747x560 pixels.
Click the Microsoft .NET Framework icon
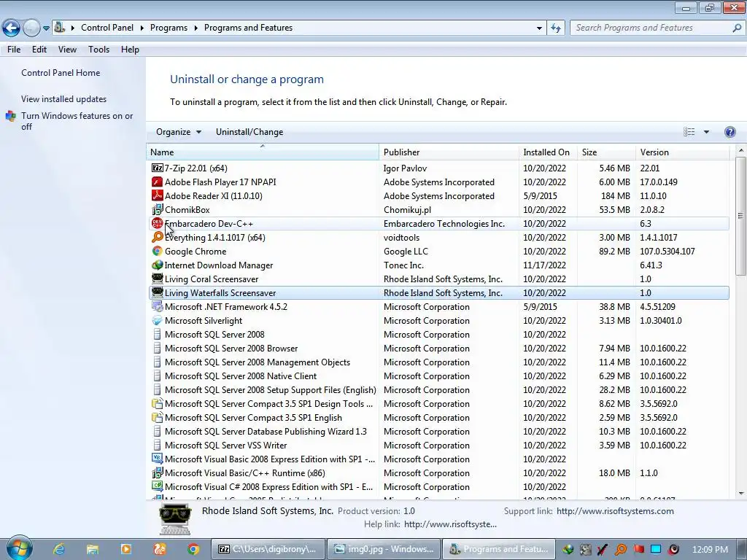click(157, 307)
